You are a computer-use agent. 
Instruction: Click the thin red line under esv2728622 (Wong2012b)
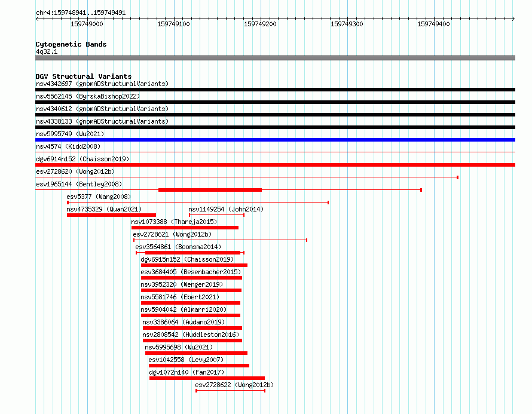click(231, 391)
